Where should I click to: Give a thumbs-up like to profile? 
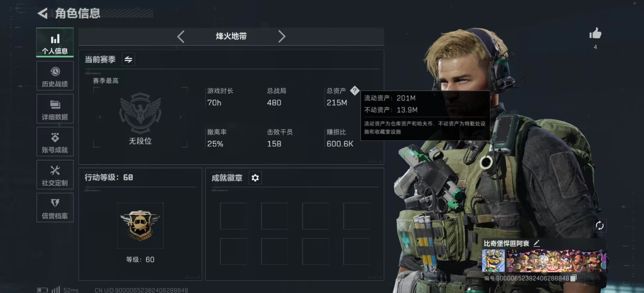pos(595,34)
